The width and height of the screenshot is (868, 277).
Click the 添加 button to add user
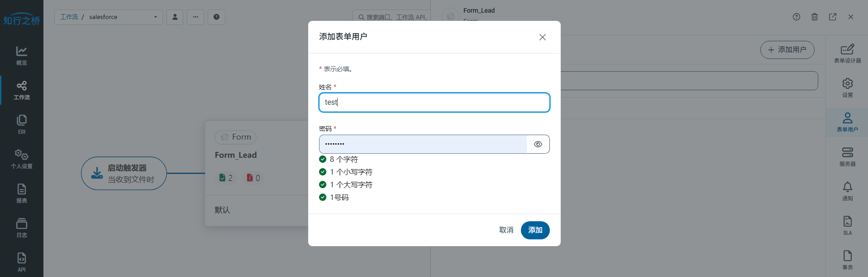535,230
